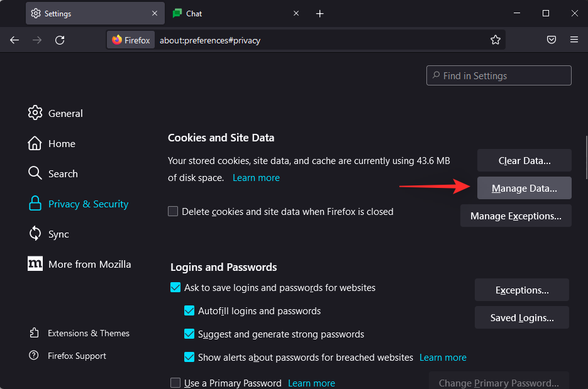Image resolution: width=588 pixels, height=389 pixels.
Task: Open the Firefox application menu
Action: pos(574,40)
